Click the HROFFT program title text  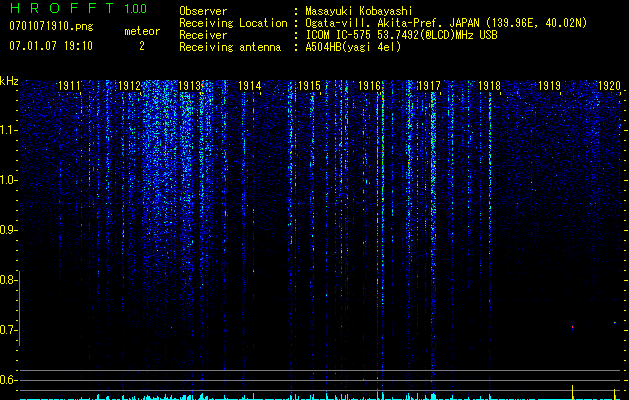click(x=62, y=8)
